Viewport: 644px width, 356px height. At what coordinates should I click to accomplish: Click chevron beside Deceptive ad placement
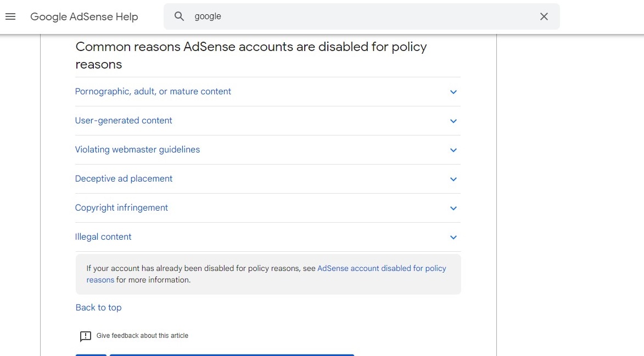click(x=453, y=179)
